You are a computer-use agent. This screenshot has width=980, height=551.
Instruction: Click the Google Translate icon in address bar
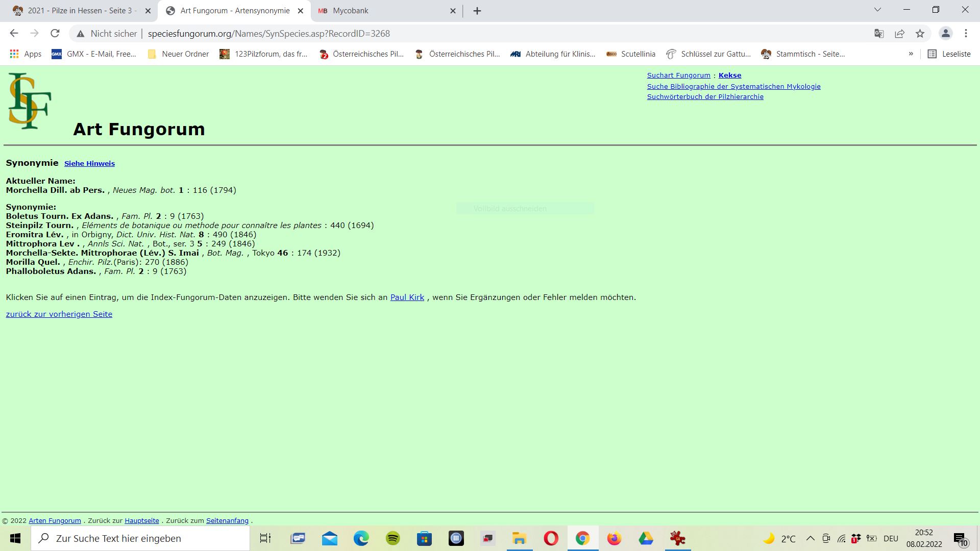(879, 33)
